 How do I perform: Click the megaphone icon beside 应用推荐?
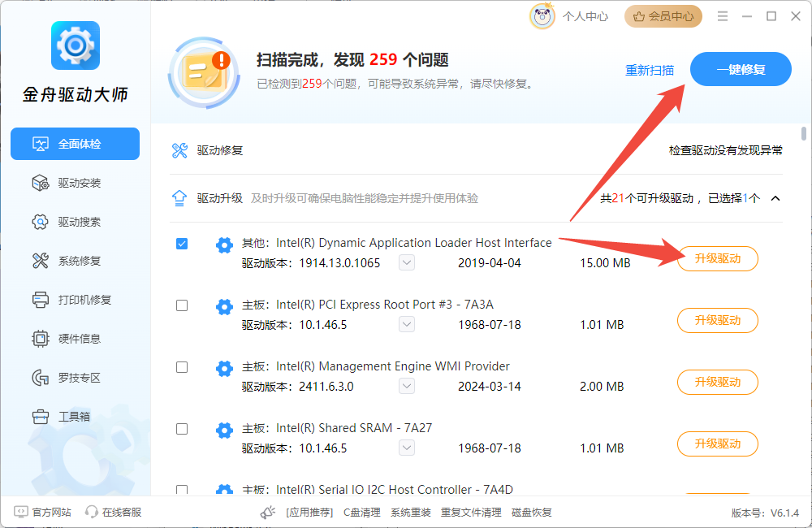click(x=268, y=513)
